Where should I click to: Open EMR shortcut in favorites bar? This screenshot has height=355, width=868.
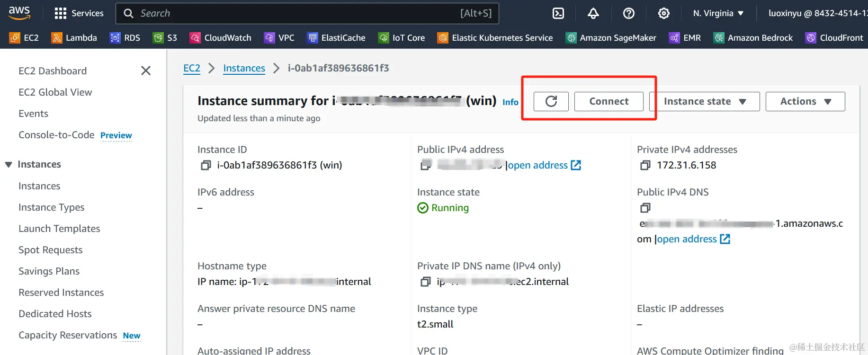685,38
